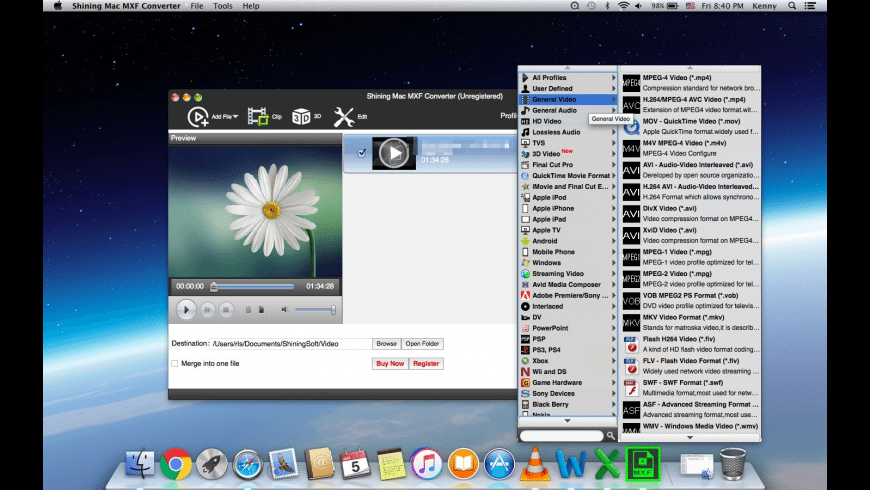Click the Buy Now button

390,364
